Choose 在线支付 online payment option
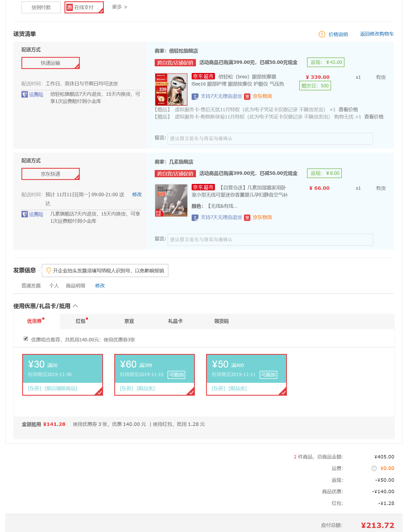417x532 pixels. [84, 7]
